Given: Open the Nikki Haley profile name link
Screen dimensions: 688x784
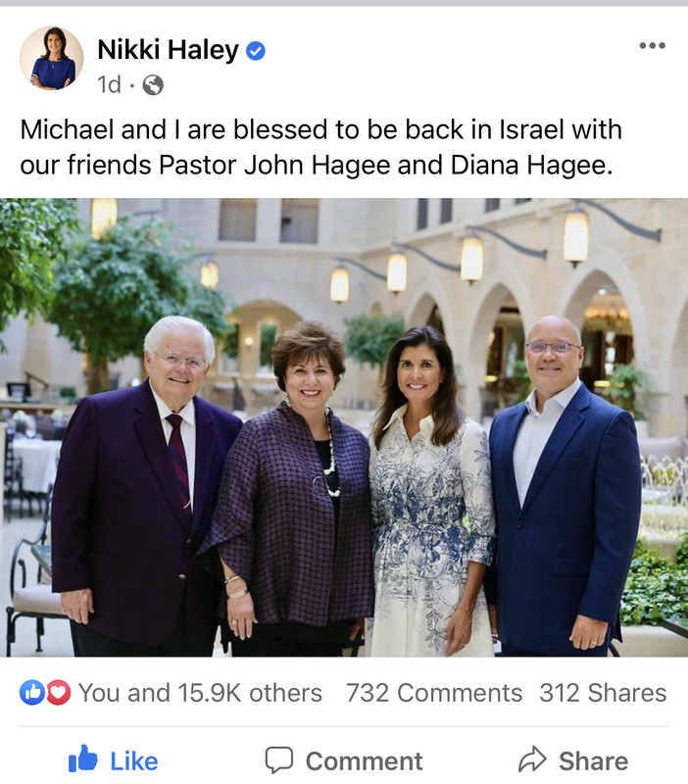Looking at the screenshot, I should coord(168,50).
